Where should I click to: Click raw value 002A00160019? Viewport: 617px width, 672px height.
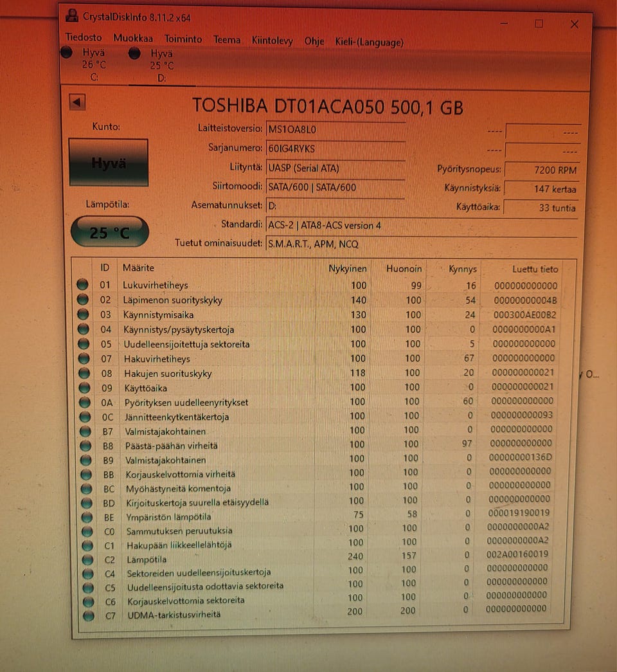click(x=517, y=554)
